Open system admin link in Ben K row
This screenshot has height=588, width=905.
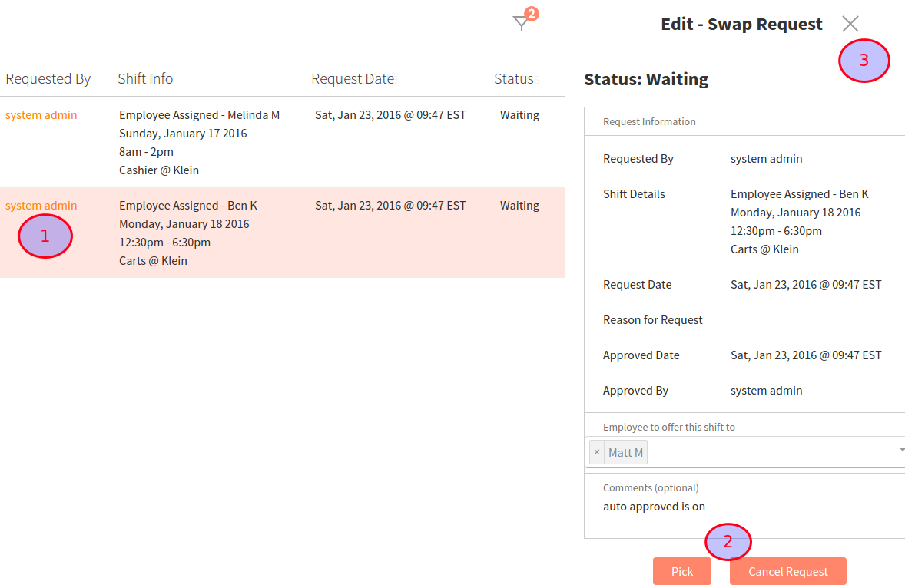41,206
